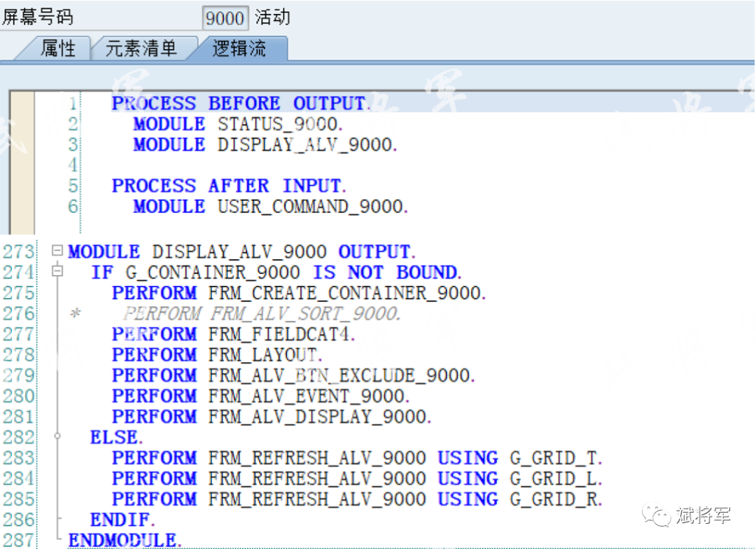Screen dimensions: 756x549
Task: Click line number 287 in gutter
Action: [19, 541]
